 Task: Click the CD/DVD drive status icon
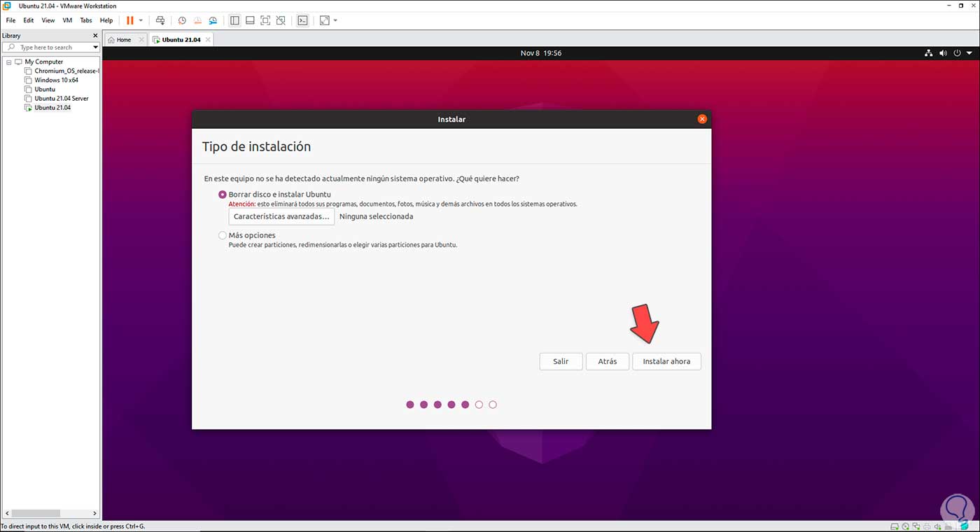[906, 526]
